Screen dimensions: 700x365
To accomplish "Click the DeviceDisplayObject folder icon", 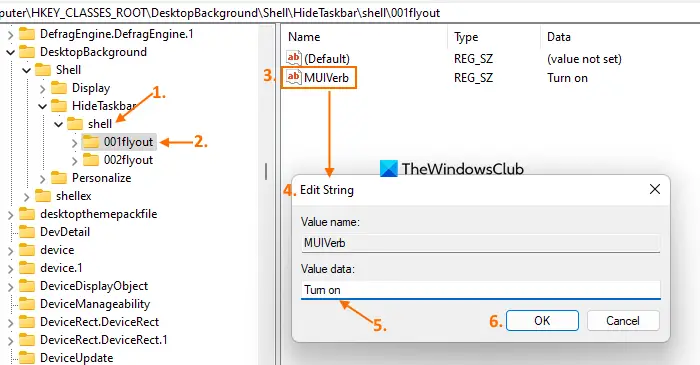I will click(x=27, y=286).
